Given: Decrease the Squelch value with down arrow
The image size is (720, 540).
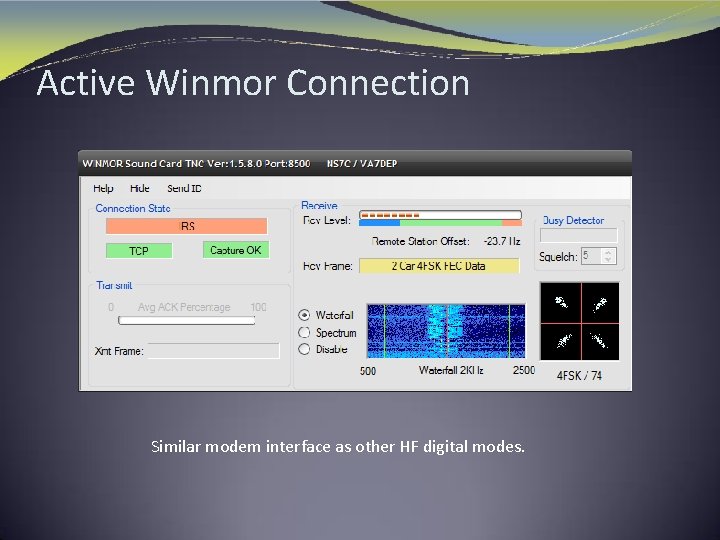Looking at the screenshot, I should [608, 259].
